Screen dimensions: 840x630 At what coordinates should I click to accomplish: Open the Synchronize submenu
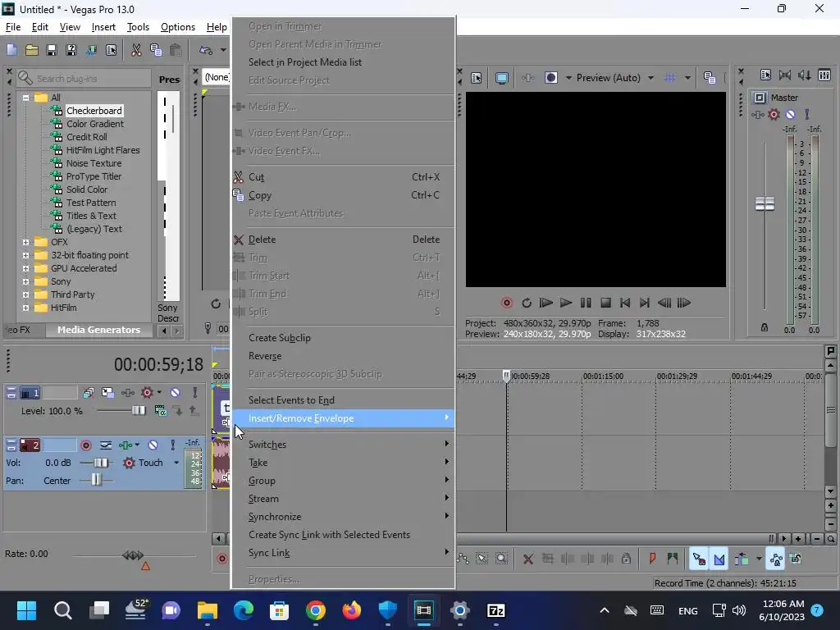click(344, 517)
